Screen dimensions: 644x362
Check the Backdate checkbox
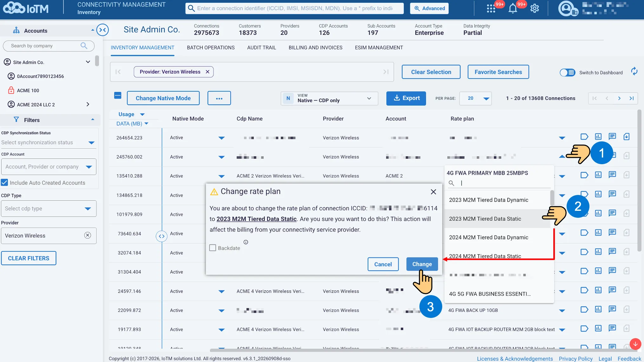tap(213, 248)
